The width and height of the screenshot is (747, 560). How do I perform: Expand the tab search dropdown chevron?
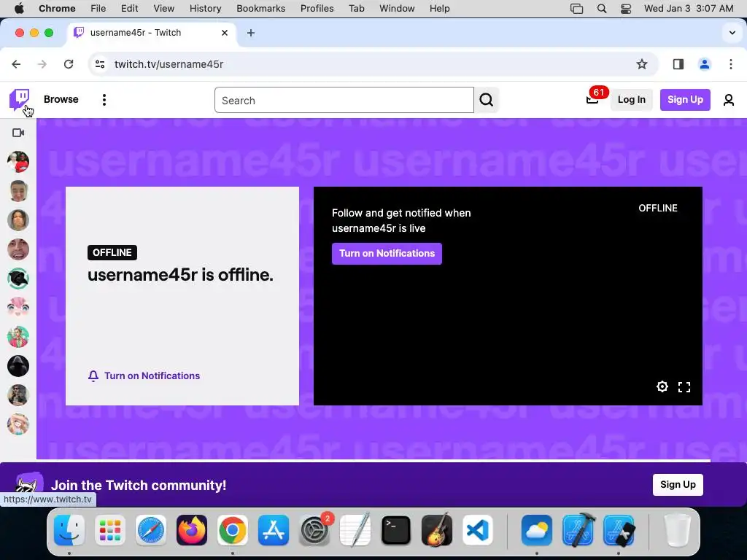(732, 33)
